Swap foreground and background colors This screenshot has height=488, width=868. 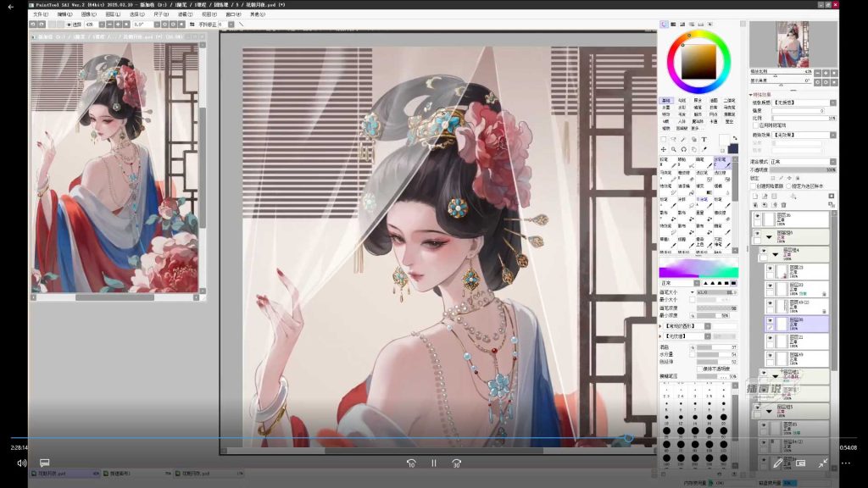coord(735,138)
